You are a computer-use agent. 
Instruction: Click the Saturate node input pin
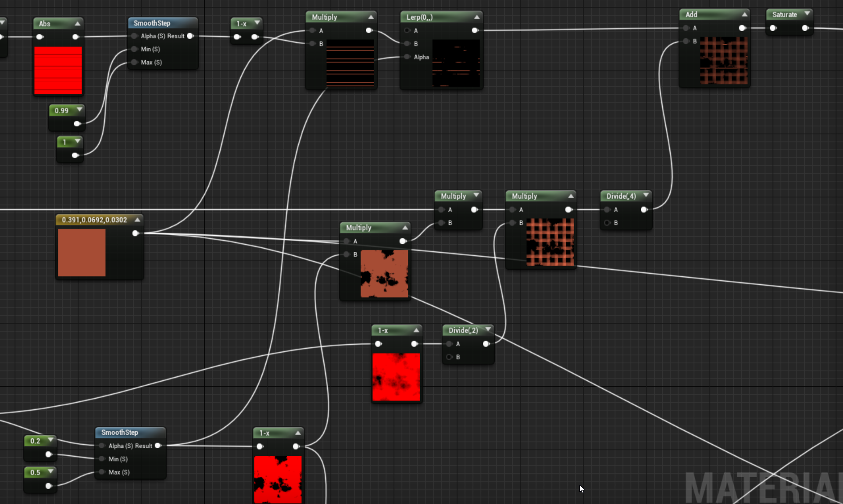pos(773,28)
